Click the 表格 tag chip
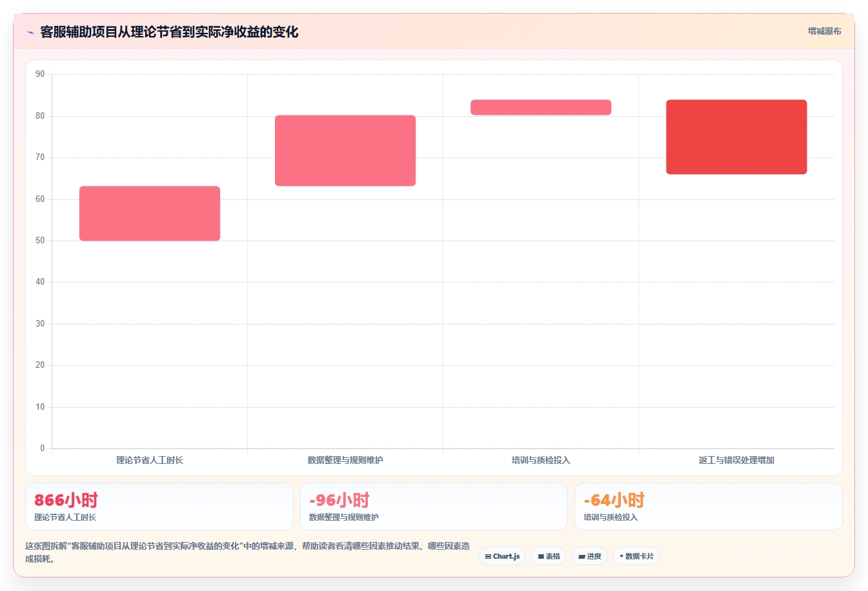This screenshot has height=591, width=868. (x=549, y=556)
